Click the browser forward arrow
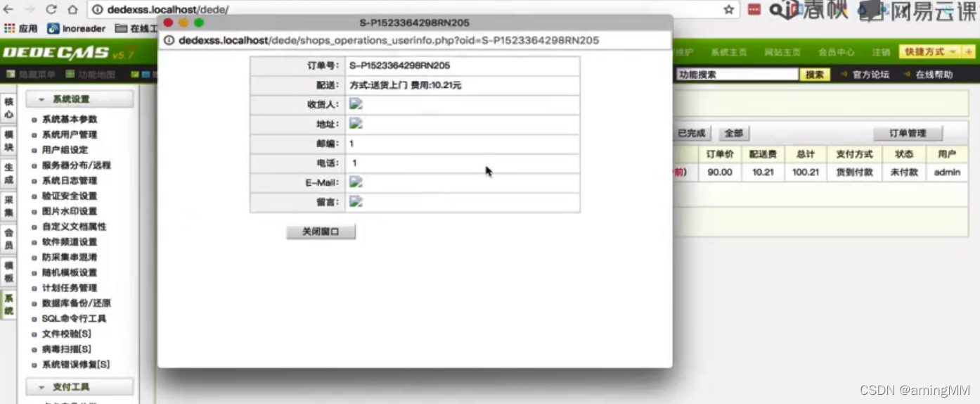980x404 pixels. (30, 9)
